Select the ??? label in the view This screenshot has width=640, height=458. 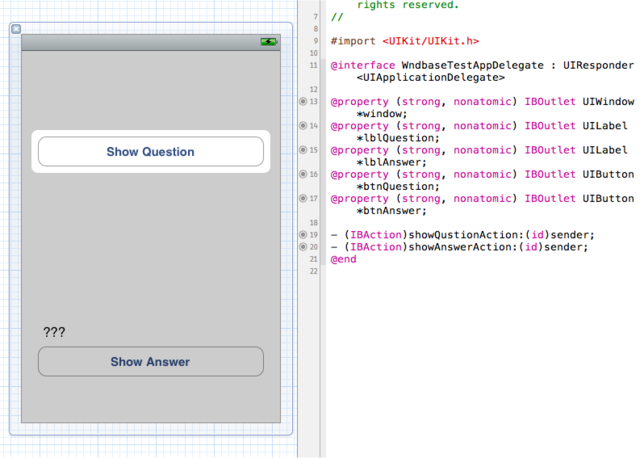pos(54,332)
